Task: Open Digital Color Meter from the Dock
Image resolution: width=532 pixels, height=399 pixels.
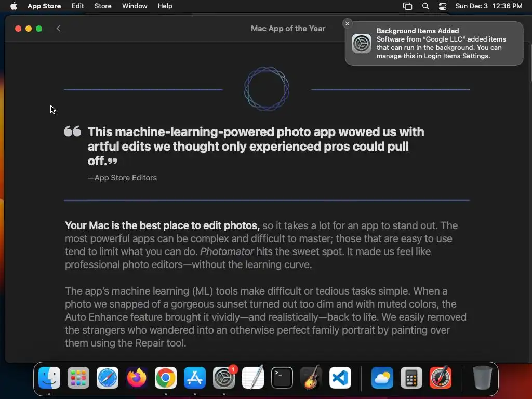Action: coord(441,377)
